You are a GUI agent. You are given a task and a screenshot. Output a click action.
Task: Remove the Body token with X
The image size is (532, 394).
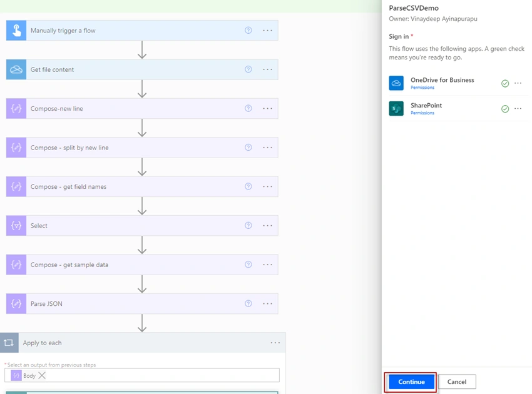click(x=42, y=375)
